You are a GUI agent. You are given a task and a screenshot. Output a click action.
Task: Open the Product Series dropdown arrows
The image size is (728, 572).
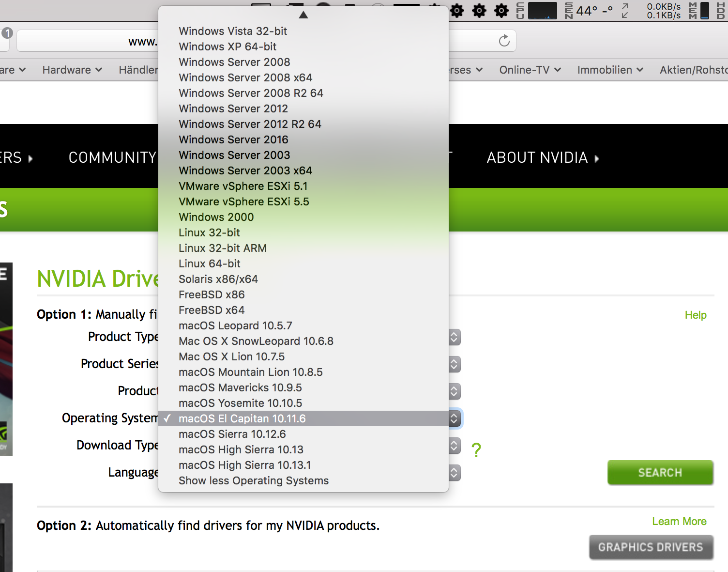point(454,364)
